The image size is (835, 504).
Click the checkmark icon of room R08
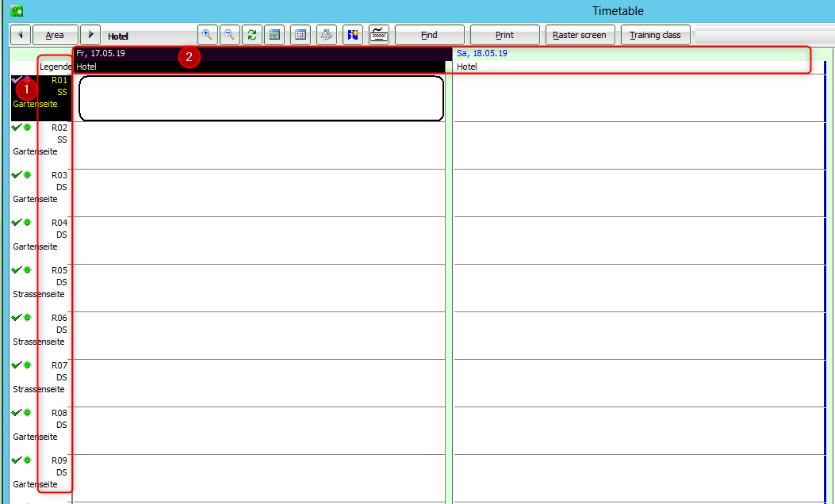[x=16, y=412]
